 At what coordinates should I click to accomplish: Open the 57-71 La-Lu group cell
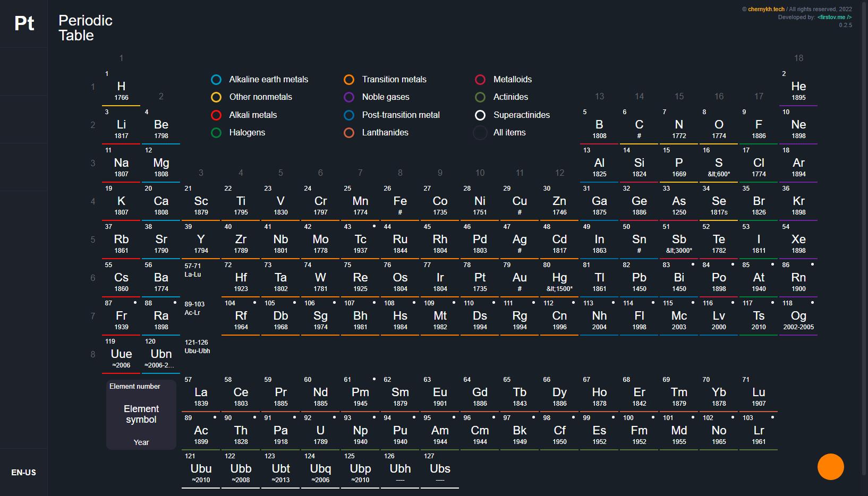click(x=201, y=278)
